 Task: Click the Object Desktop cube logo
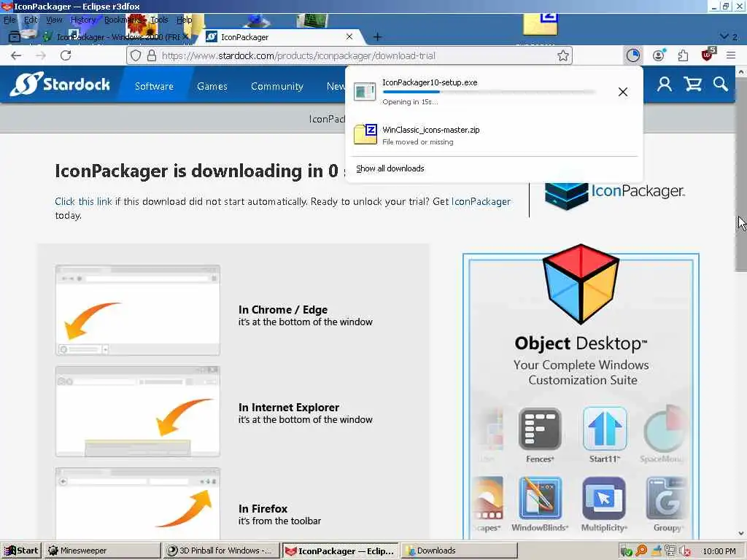coord(581,284)
